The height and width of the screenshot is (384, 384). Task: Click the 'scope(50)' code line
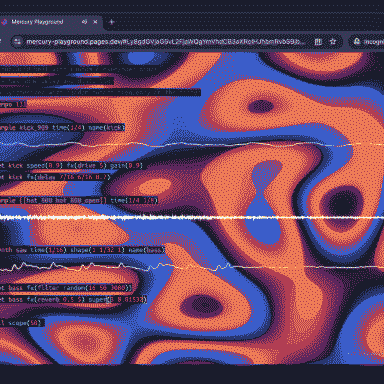[22, 323]
